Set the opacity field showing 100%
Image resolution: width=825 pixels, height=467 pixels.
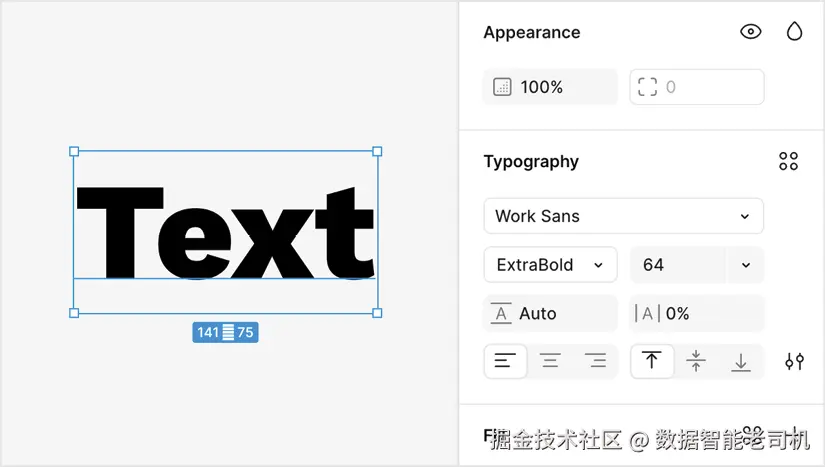(550, 87)
